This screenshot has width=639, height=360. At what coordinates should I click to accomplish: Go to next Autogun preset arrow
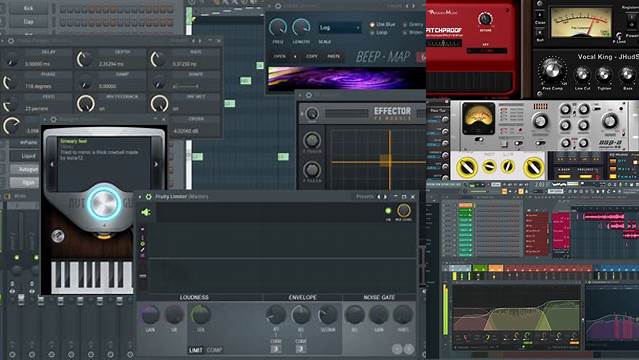(x=156, y=164)
